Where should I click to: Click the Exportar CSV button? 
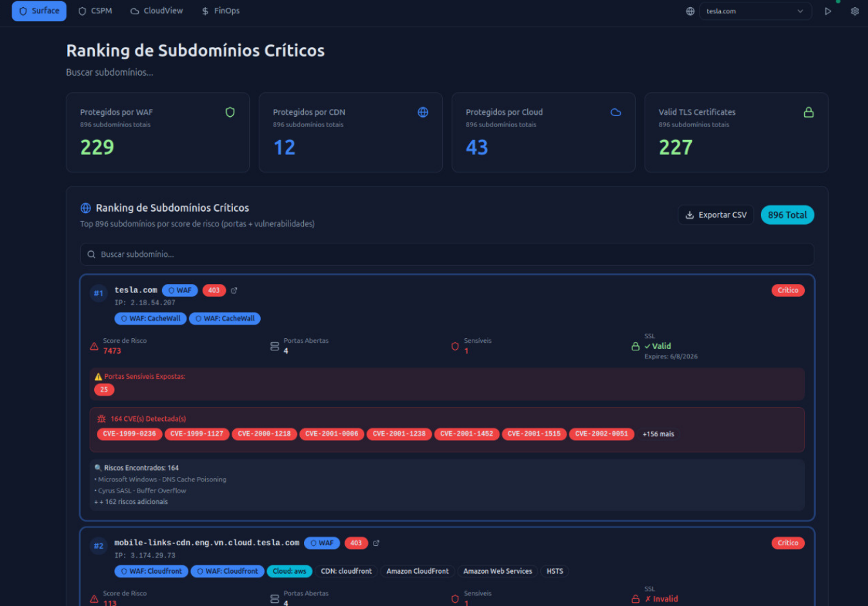click(716, 214)
